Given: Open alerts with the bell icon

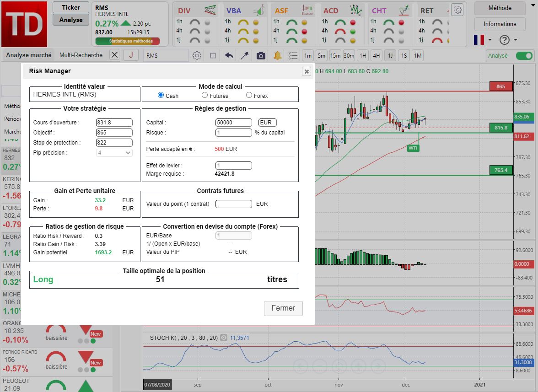Looking at the screenshot, I should click(278, 55).
